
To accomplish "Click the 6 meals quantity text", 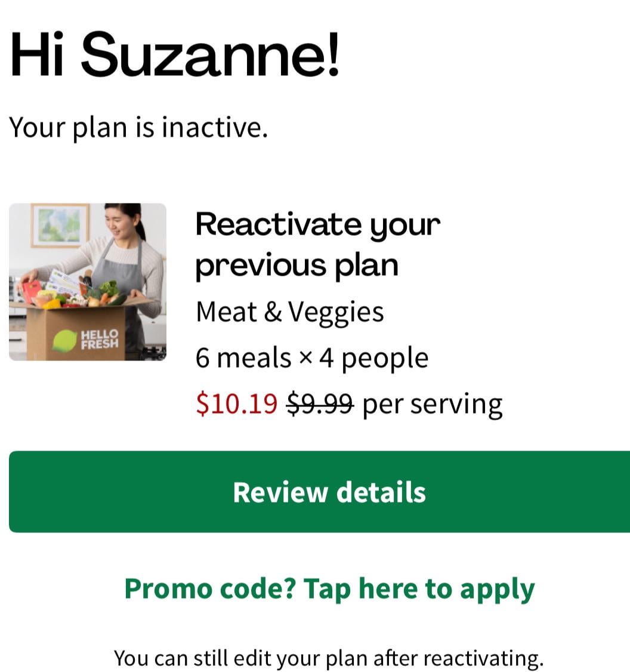I will point(243,358).
